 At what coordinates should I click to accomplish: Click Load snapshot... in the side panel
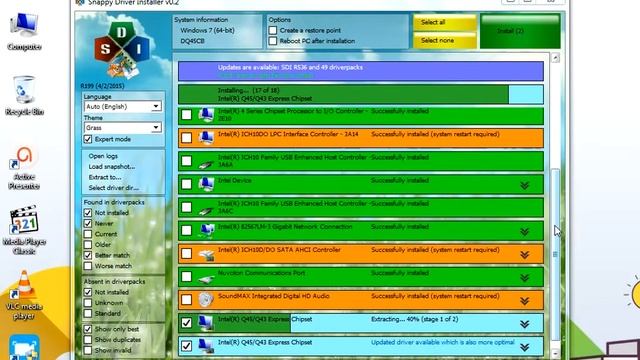[x=111, y=167]
